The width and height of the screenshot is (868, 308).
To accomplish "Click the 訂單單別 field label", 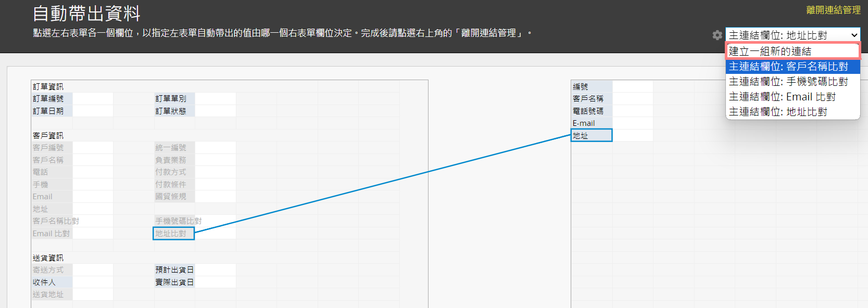I will click(174, 98).
